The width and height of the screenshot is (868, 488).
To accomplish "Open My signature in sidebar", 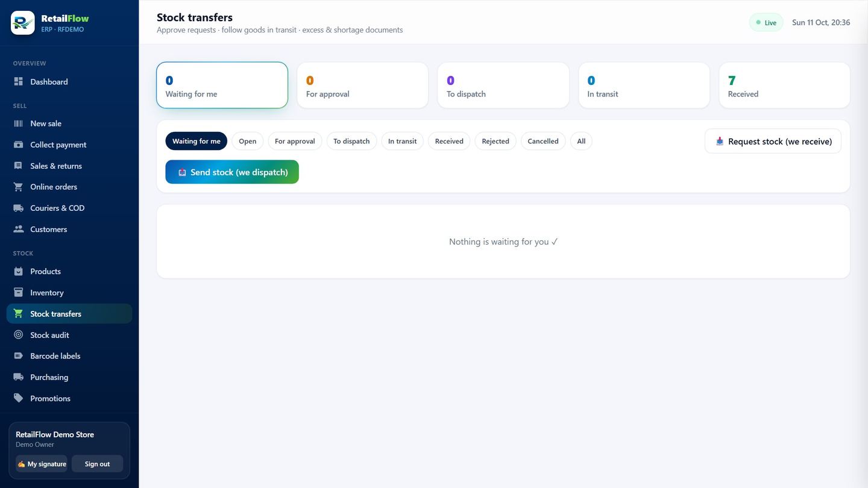I will [41, 464].
